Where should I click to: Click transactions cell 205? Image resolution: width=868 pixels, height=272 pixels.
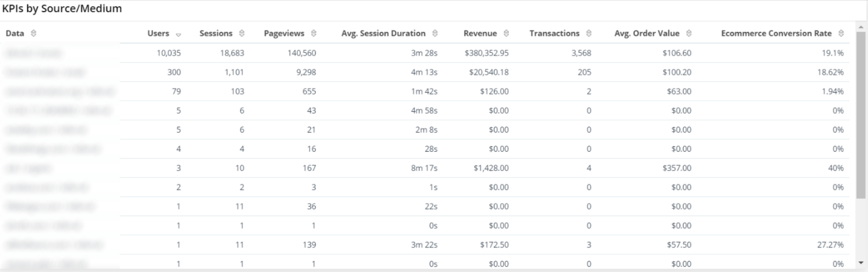pyautogui.click(x=584, y=72)
